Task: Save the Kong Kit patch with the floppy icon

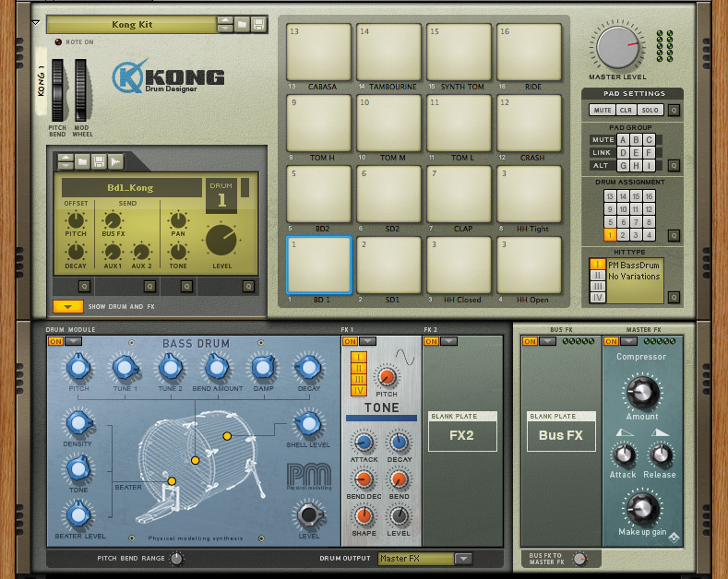Action: 258,25
